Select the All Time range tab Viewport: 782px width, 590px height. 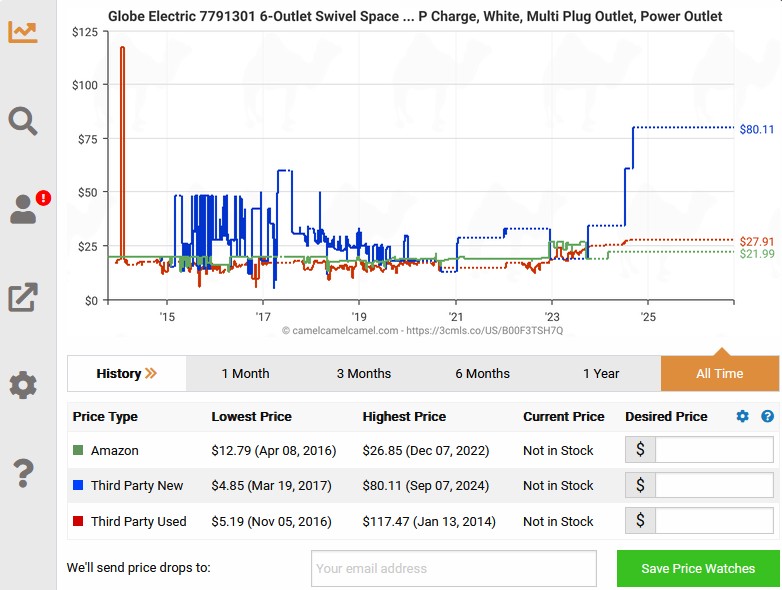click(720, 374)
